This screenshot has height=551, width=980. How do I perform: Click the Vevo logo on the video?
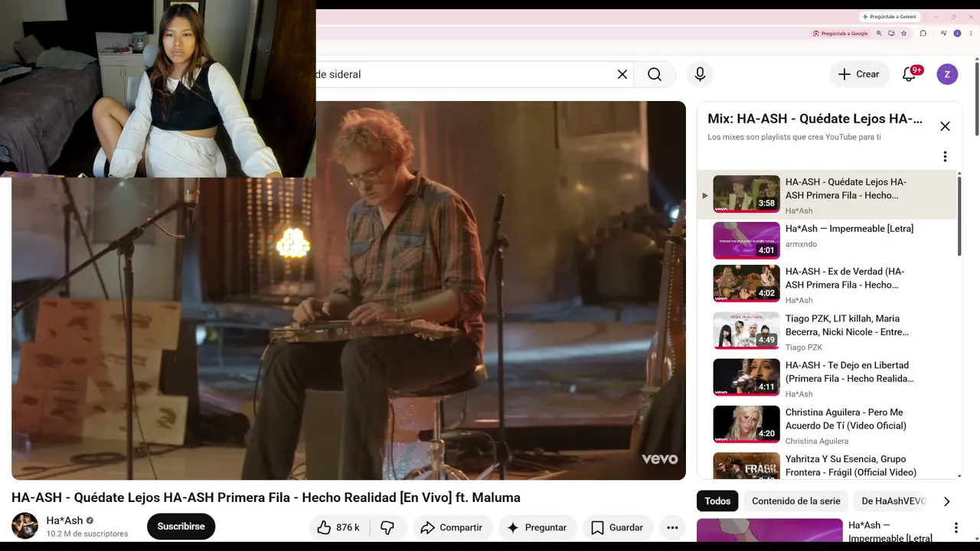tap(660, 458)
